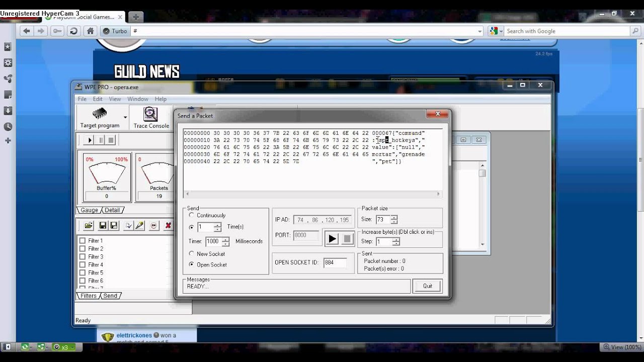644x362 pixels.
Task: Enable the Filter 2 checkbox
Action: (82, 249)
